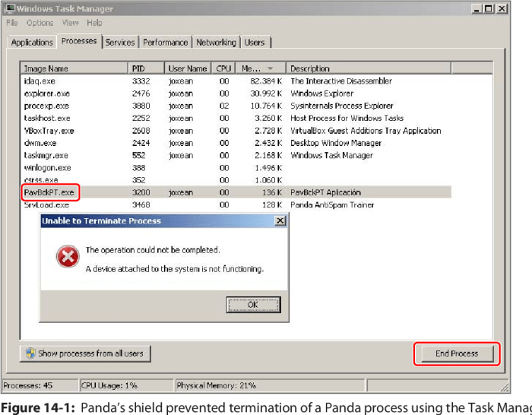The height and width of the screenshot is (415, 532).
Task: Click the red error icon in dialog
Action: click(x=68, y=256)
